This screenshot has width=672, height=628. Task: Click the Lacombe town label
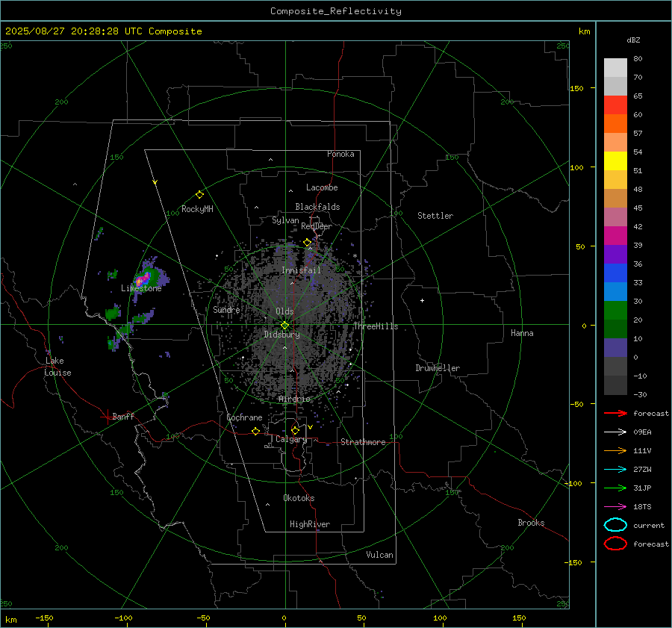pyautogui.click(x=322, y=187)
